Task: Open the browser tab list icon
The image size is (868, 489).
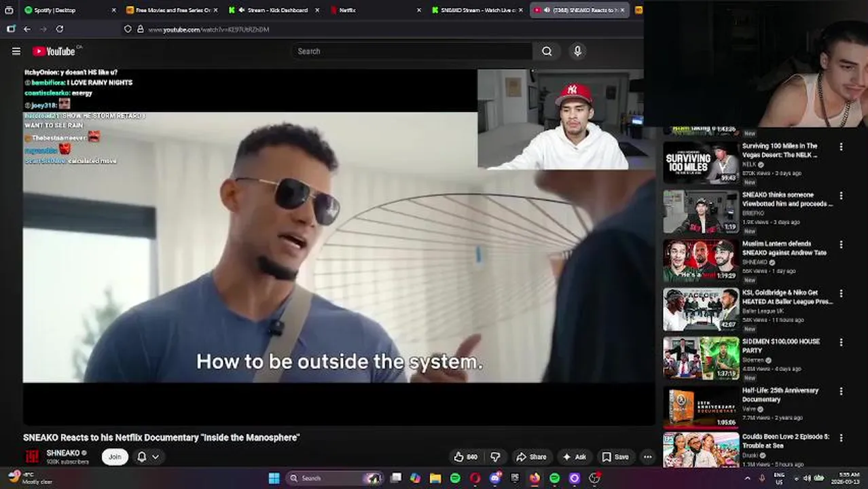Action: coord(9,10)
